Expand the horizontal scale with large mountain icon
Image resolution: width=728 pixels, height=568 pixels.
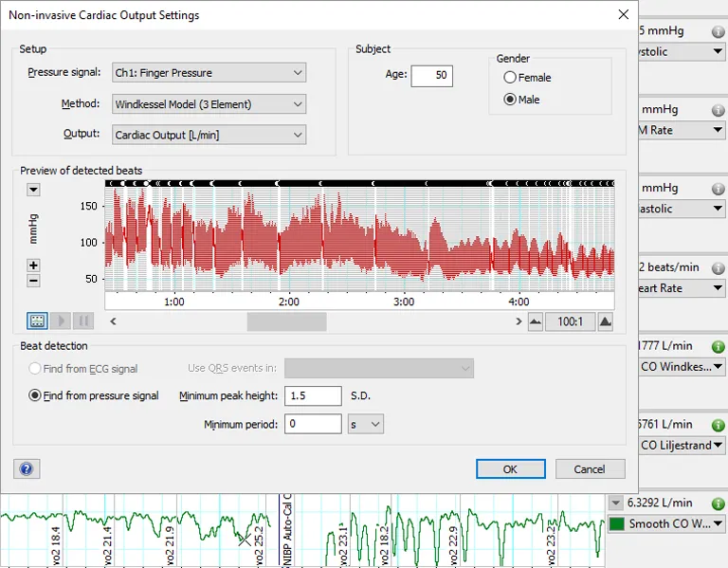pos(607,321)
